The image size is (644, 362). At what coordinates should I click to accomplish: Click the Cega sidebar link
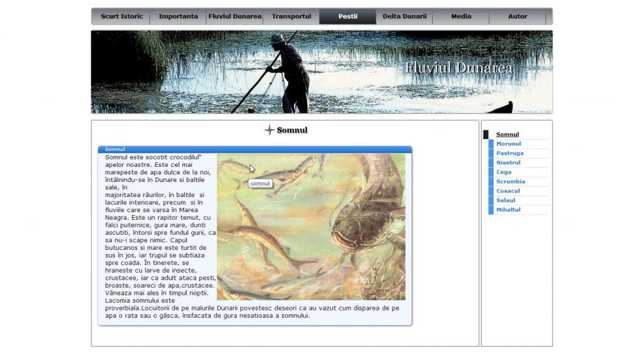(x=504, y=172)
